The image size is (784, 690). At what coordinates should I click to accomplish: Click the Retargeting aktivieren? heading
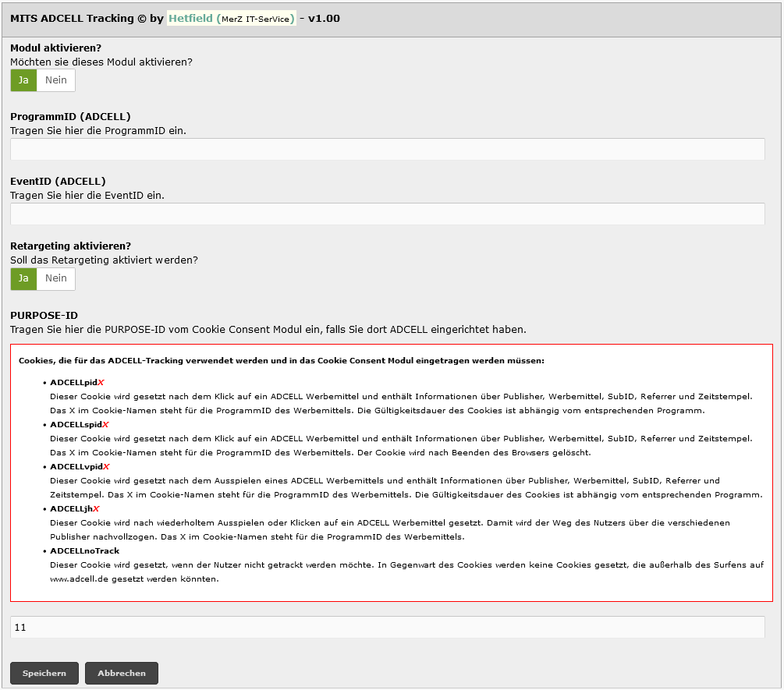tap(70, 246)
